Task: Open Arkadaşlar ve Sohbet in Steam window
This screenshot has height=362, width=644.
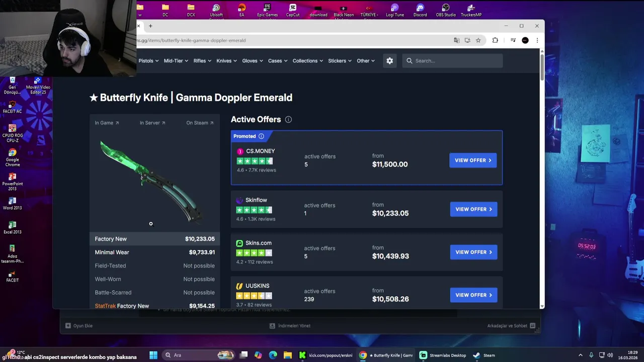Action: coord(512,326)
